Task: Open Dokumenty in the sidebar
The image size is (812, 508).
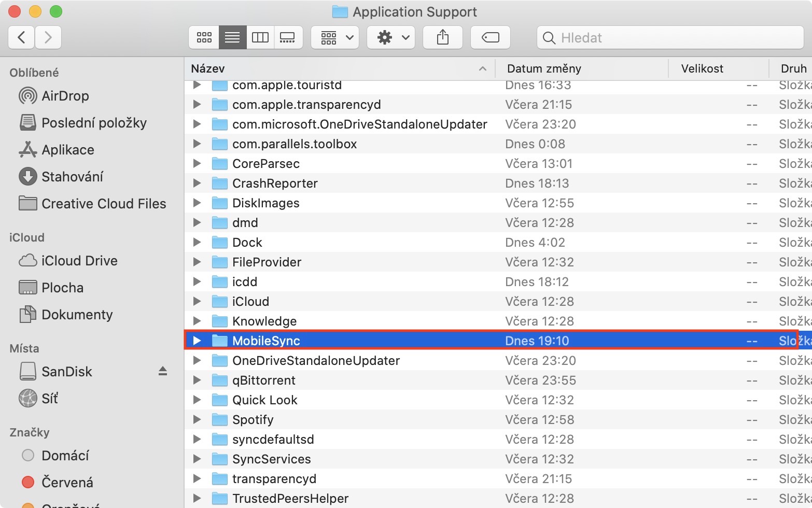Action: pyautogui.click(x=65, y=315)
